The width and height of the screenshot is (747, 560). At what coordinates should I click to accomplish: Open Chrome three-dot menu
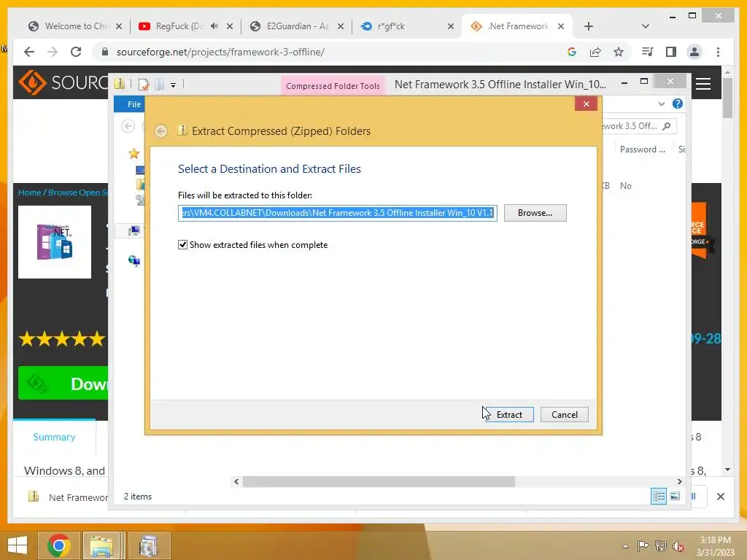tap(719, 52)
